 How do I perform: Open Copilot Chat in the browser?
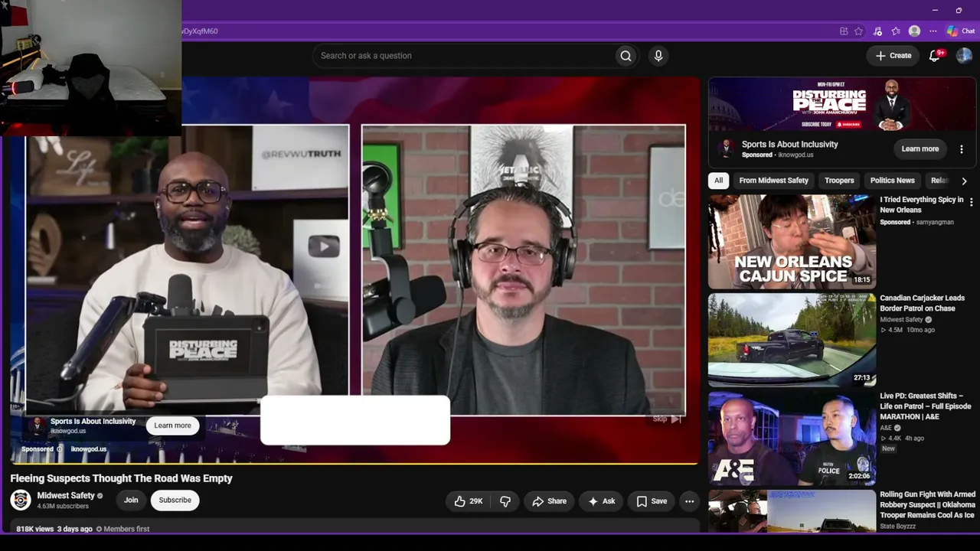click(961, 31)
